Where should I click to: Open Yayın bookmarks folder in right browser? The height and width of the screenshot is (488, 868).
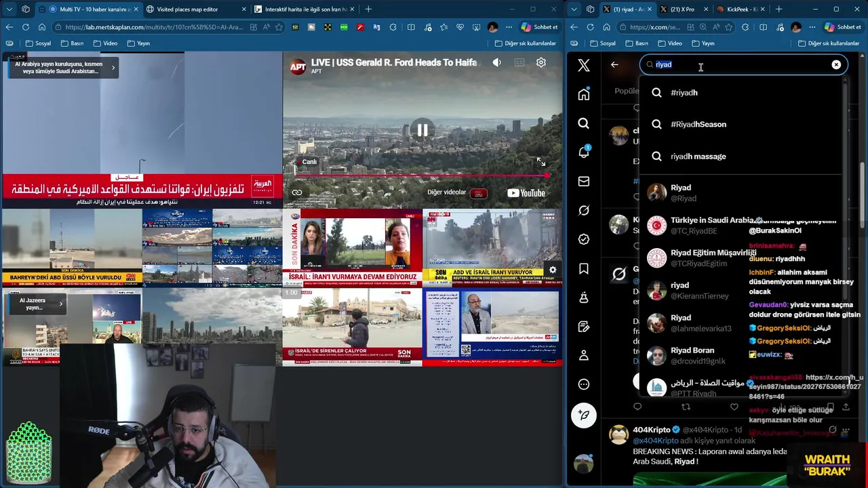(703, 43)
